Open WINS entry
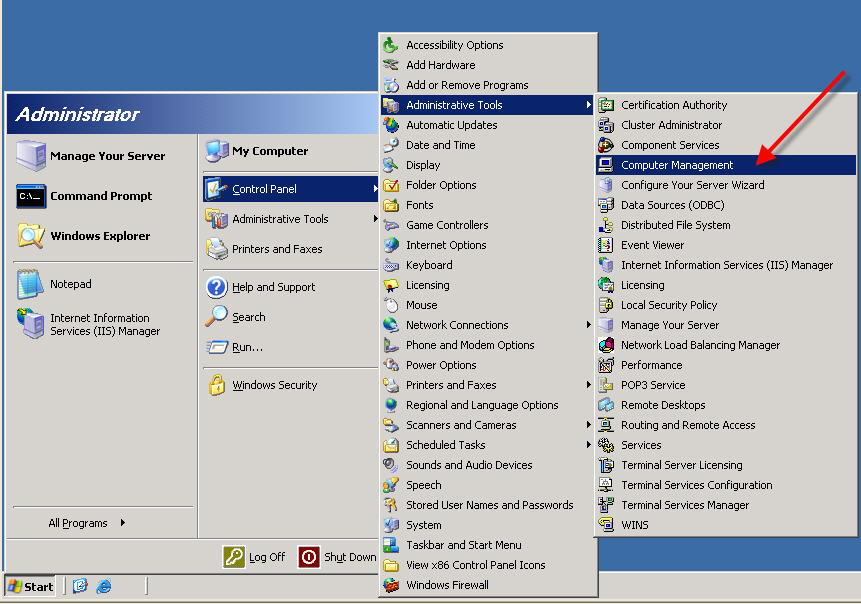 click(725, 525)
